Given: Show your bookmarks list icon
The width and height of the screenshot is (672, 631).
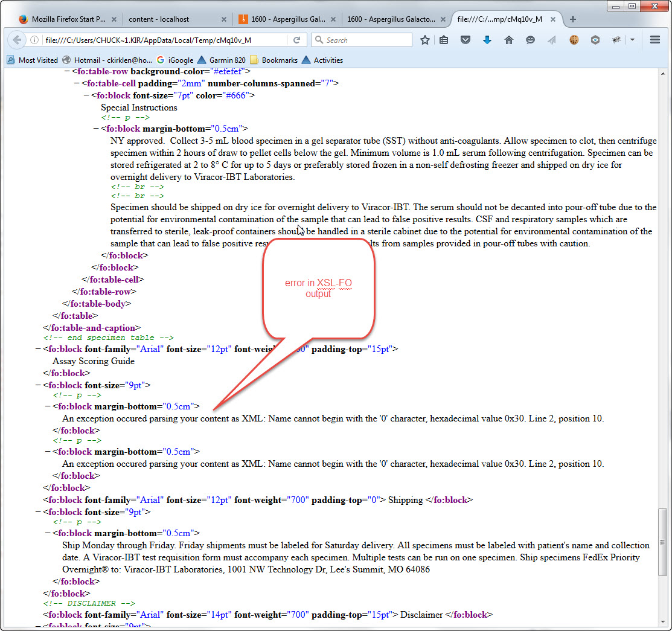Looking at the screenshot, I should point(444,40).
